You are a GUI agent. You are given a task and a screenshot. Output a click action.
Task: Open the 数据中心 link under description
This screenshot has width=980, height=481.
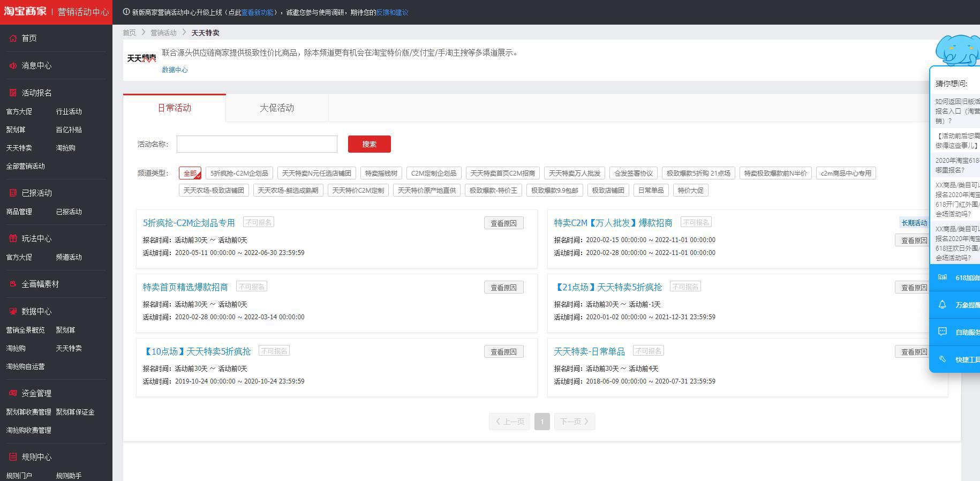pos(175,70)
